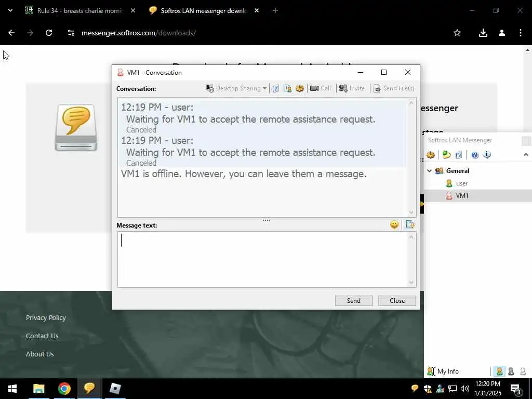This screenshot has height=399, width=532.
Task: Click Softros LAN Messenger taskbar button
Action: pos(89,389)
